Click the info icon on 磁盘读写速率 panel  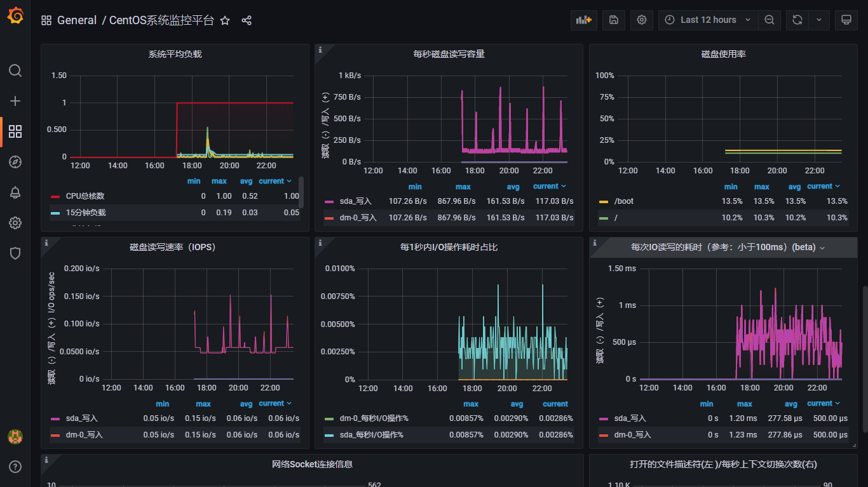[x=46, y=243]
